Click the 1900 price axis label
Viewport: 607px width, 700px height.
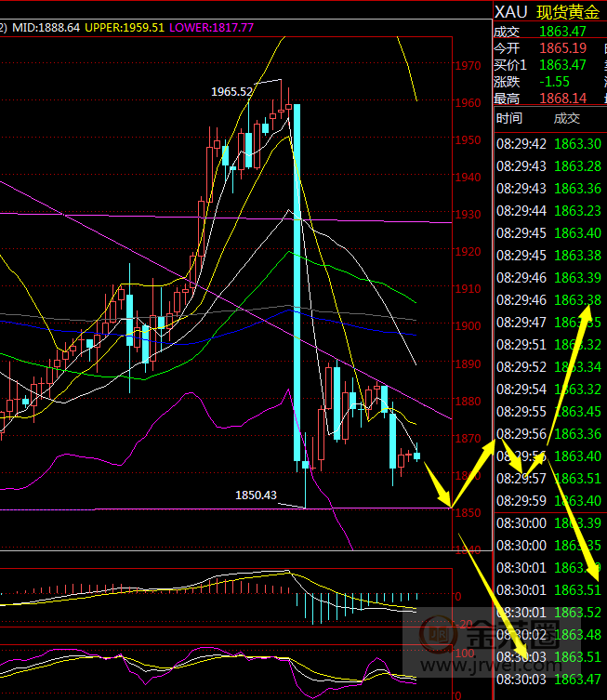click(468, 326)
